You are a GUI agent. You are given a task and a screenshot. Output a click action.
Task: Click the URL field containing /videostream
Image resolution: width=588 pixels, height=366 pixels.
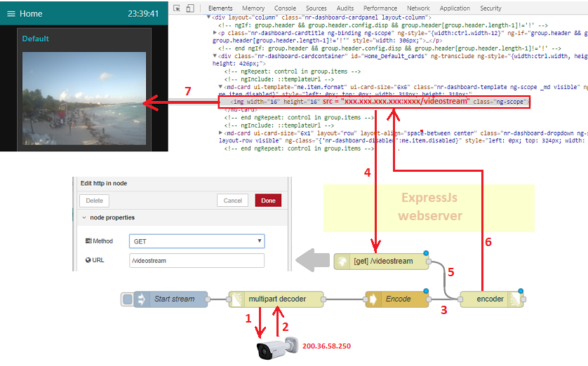click(197, 260)
